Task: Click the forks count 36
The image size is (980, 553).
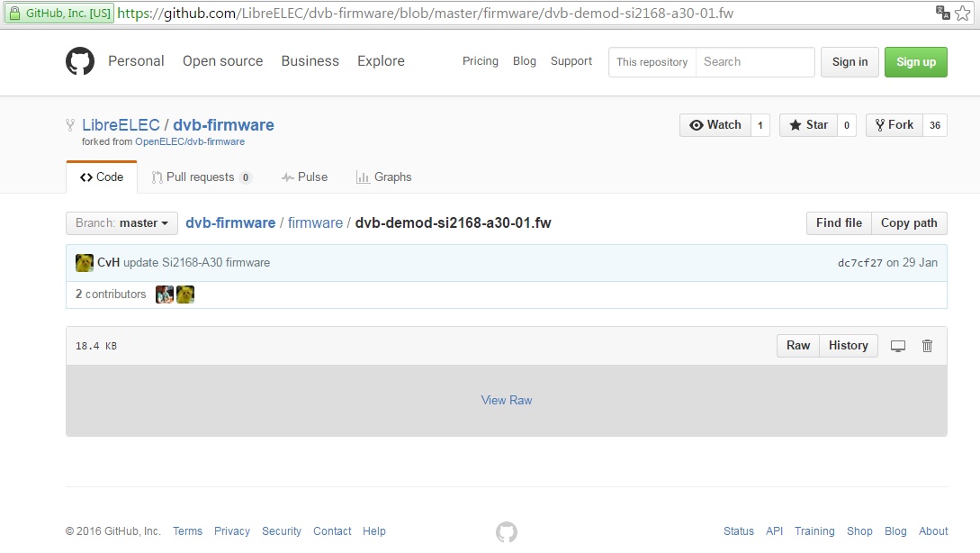Action: tap(934, 125)
